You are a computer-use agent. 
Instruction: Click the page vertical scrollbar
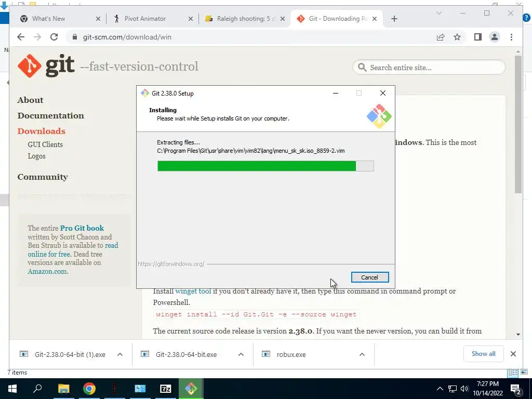(518, 124)
